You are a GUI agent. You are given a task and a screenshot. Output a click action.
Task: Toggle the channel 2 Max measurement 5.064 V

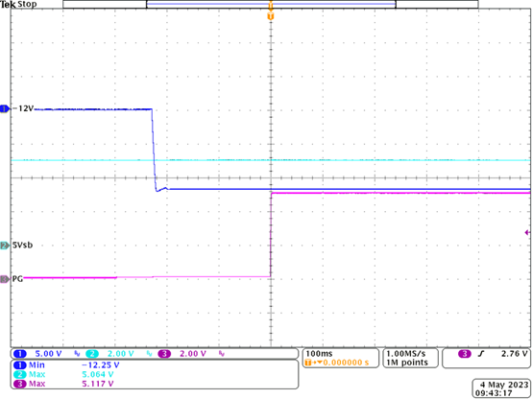pyautogui.click(x=63, y=374)
